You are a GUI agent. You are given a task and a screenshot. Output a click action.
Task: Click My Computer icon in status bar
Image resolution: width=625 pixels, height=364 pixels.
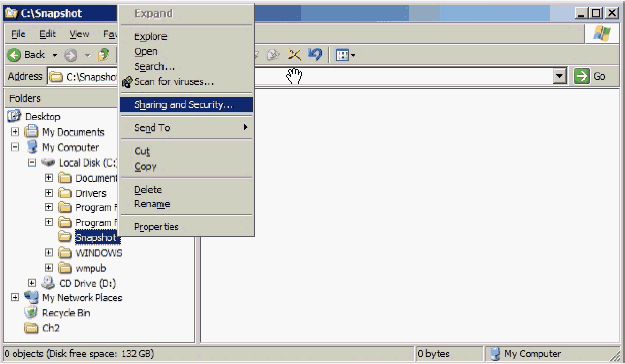495,353
